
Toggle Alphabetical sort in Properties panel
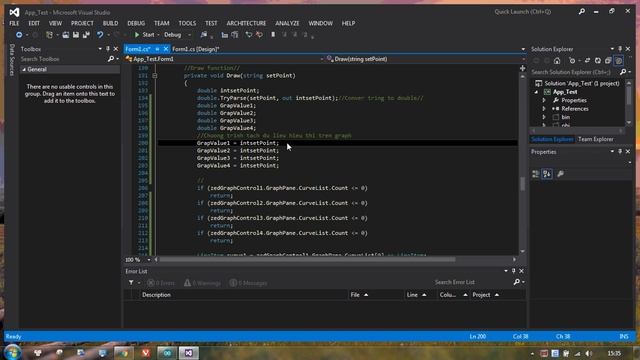click(x=547, y=174)
